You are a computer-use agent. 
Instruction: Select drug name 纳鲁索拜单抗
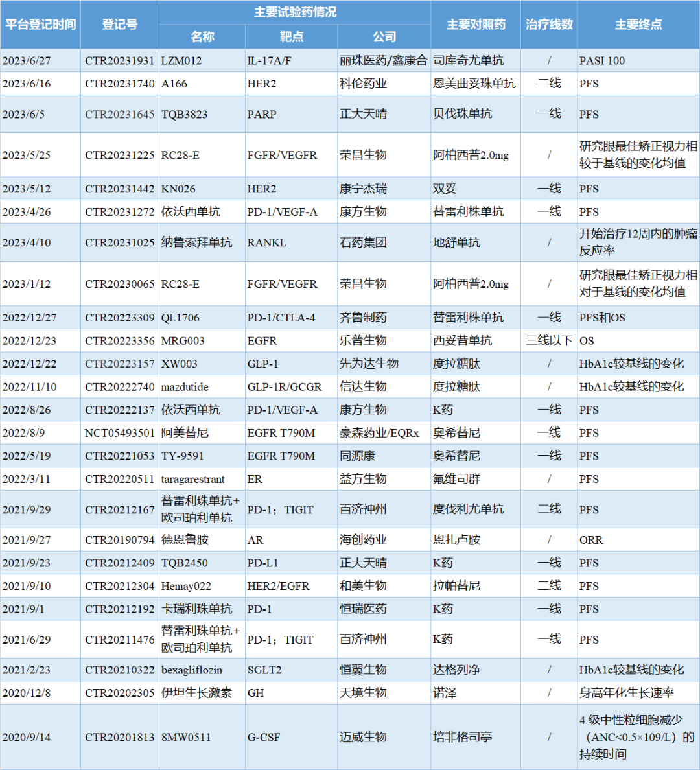(x=196, y=242)
